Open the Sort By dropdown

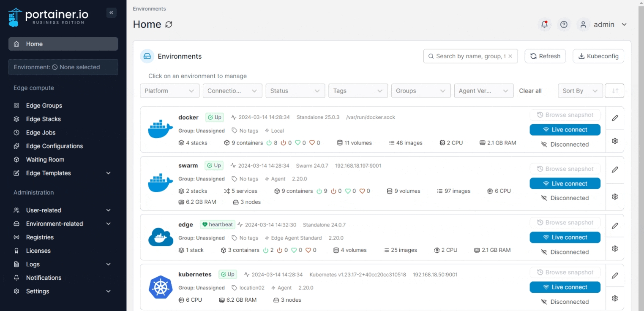(x=580, y=91)
